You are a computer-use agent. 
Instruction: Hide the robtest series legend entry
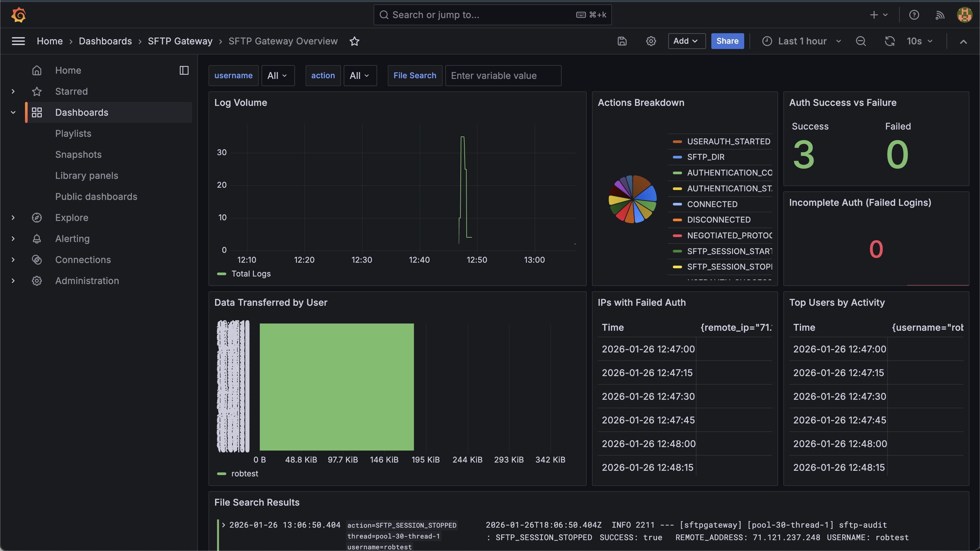(x=244, y=473)
